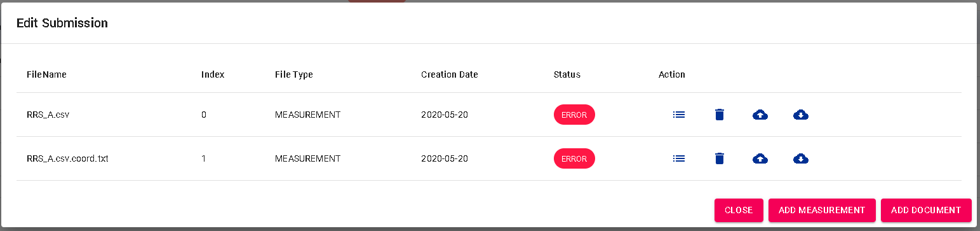The height and width of the screenshot is (231, 980).
Task: Click the cloud upload icon for RRS_A.csv.coord.txt
Action: click(x=760, y=158)
